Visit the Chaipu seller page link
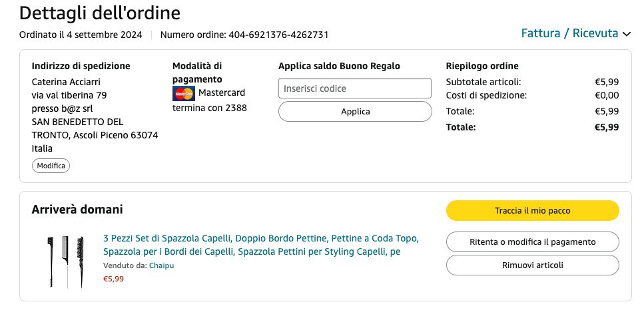Screen dimensions: 644x312 point(161,265)
